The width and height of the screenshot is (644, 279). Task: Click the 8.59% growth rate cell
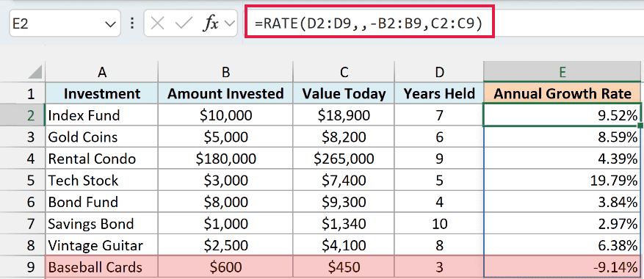[x=562, y=137]
